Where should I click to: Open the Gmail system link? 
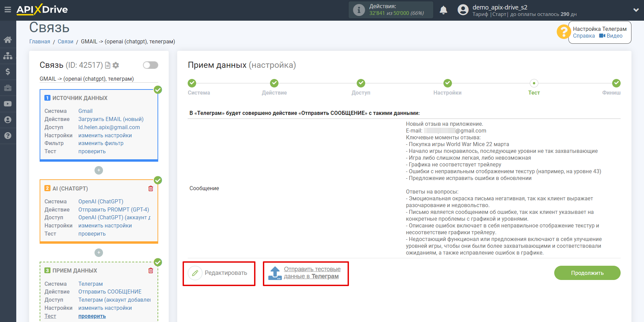85,111
